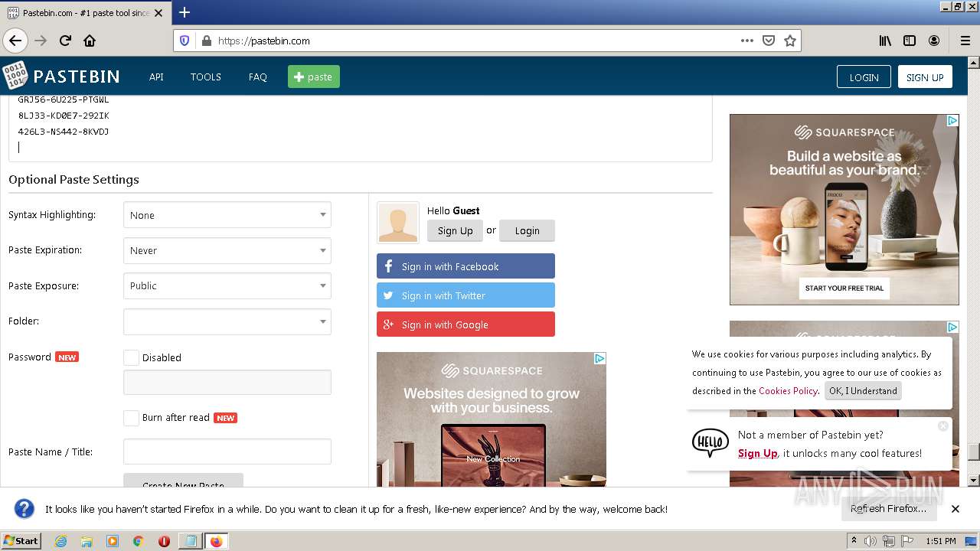Click the SIGN UP header button
The height and width of the screenshot is (551, 980).
[925, 77]
